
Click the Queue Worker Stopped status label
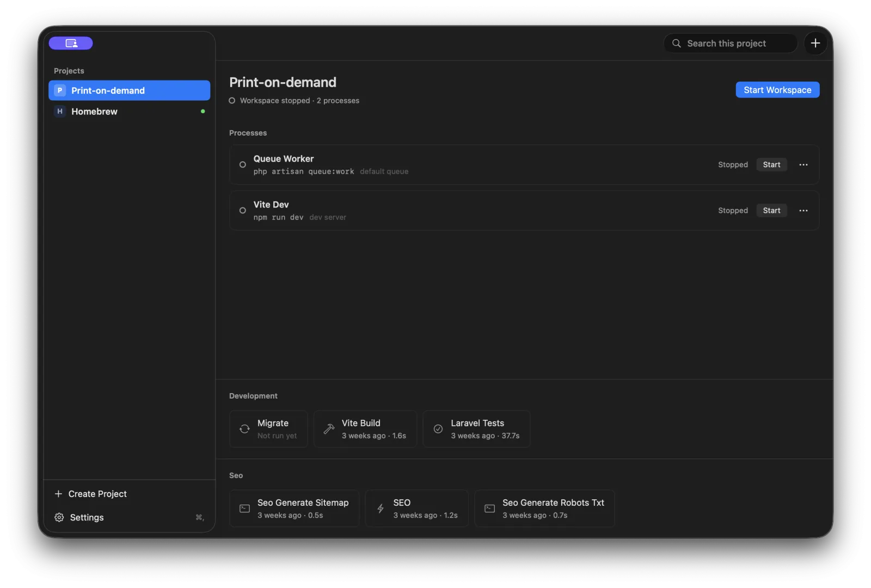tap(733, 164)
